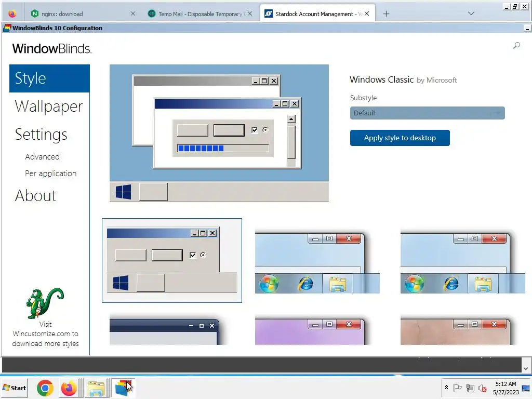Click the show desktop icon in the tray corner

(526, 388)
